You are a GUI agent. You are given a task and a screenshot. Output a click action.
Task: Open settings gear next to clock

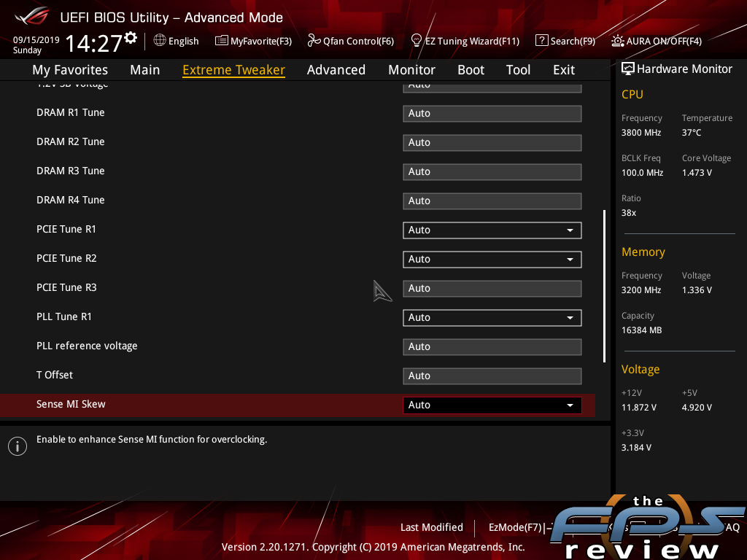coord(131,37)
